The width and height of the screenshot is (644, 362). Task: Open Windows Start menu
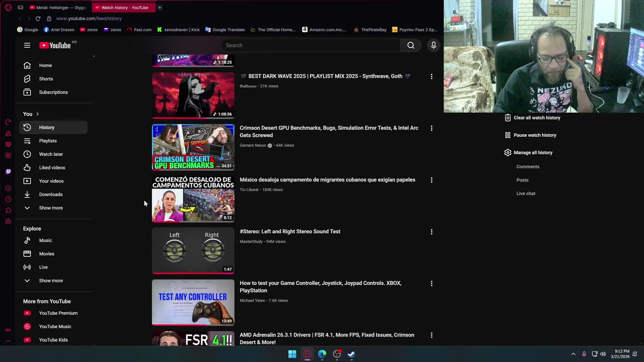click(292, 354)
